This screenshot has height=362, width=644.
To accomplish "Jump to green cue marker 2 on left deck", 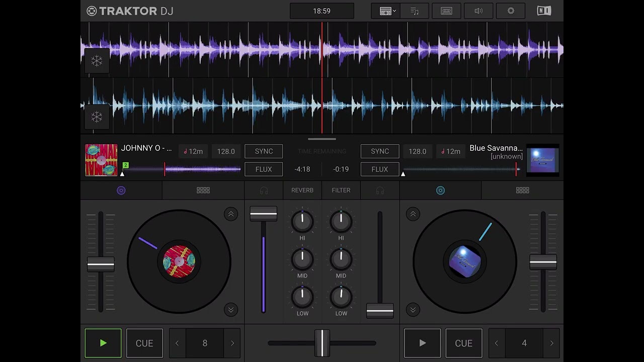I will (125, 165).
